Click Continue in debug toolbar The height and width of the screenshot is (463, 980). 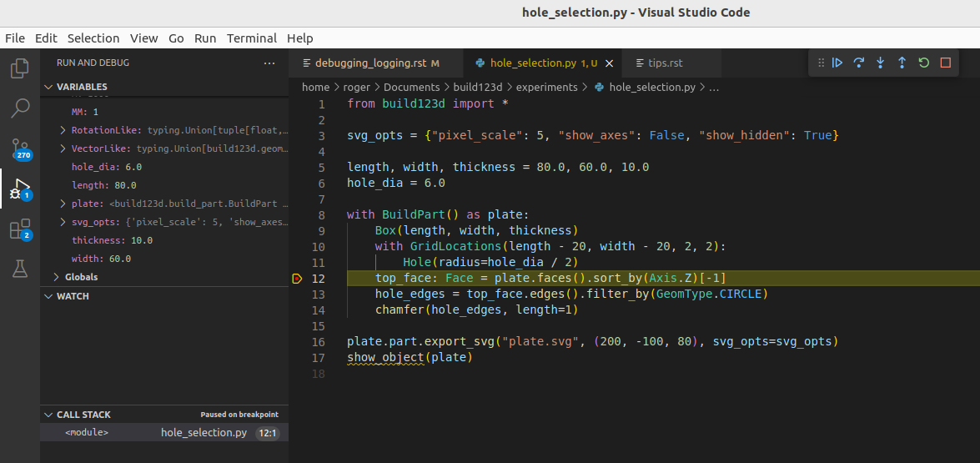click(x=837, y=63)
